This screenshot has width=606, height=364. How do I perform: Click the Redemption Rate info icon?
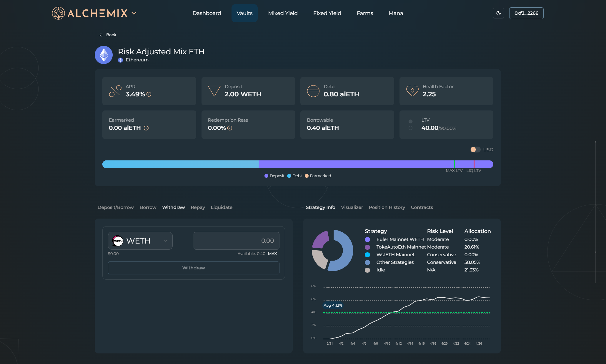click(230, 128)
